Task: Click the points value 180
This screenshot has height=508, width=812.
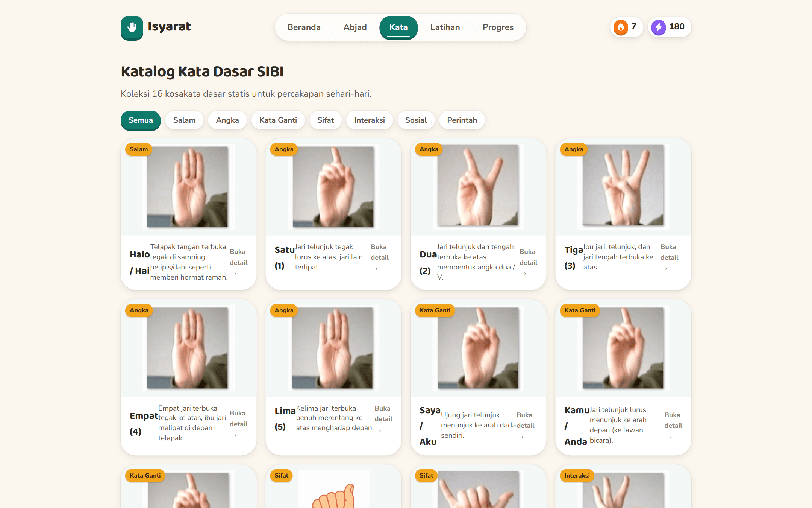Action: [677, 26]
